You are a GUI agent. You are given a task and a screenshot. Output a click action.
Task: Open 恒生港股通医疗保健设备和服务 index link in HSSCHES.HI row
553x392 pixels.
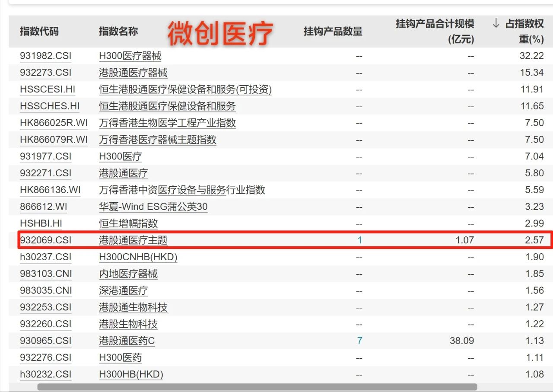(167, 106)
